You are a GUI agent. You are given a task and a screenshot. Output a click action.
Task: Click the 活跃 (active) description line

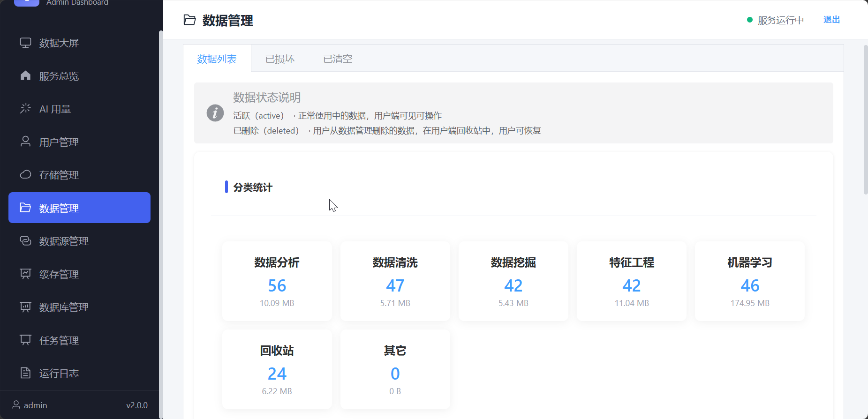click(x=338, y=116)
